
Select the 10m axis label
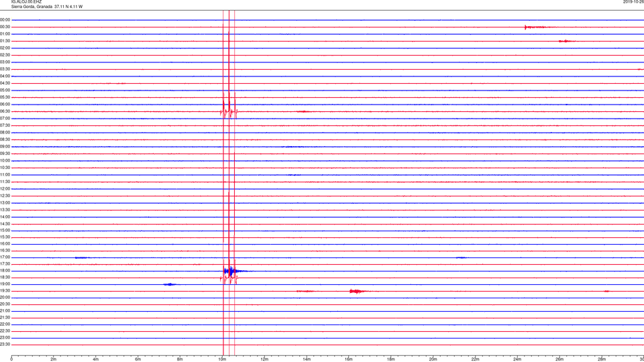click(x=222, y=359)
